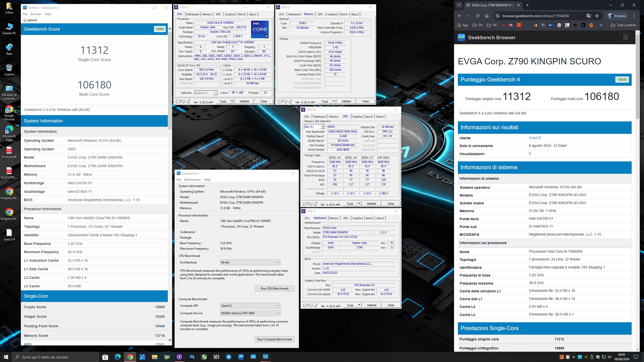Open the Browser menu in Geekbench results window
Image resolution: width=644 pixels, height=362 pixels.
tap(36, 14)
